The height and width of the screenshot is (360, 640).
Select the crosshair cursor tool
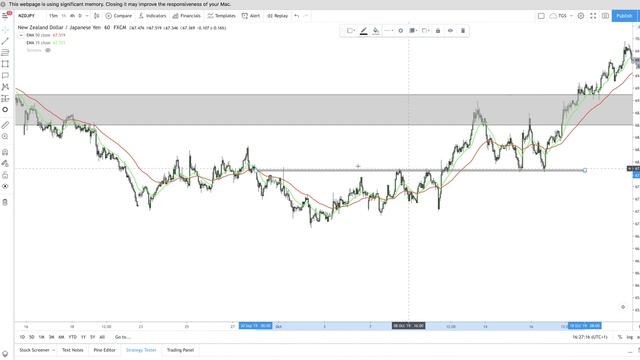pyautogui.click(x=5, y=30)
